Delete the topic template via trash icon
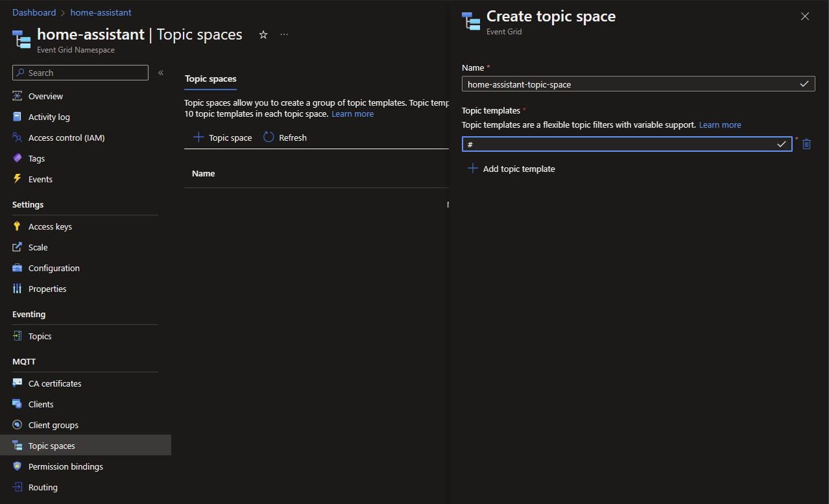829x504 pixels. pyautogui.click(x=806, y=144)
